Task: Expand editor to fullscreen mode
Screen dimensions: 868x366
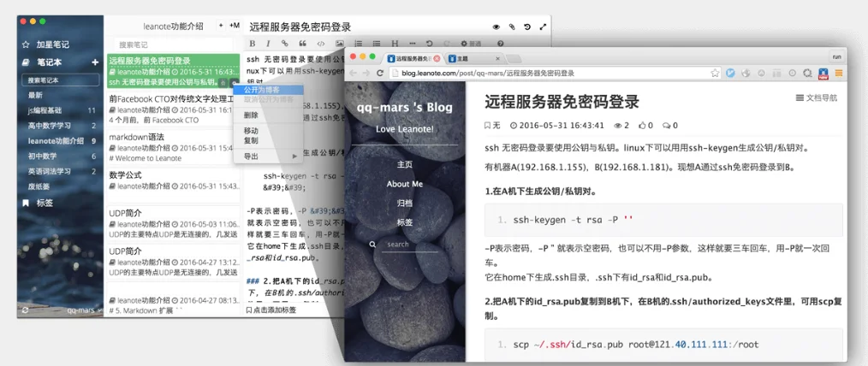Action: click(x=543, y=27)
